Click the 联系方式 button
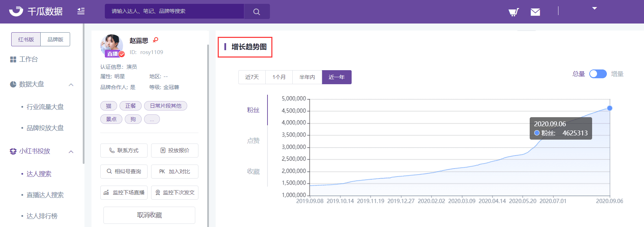 (x=124, y=151)
